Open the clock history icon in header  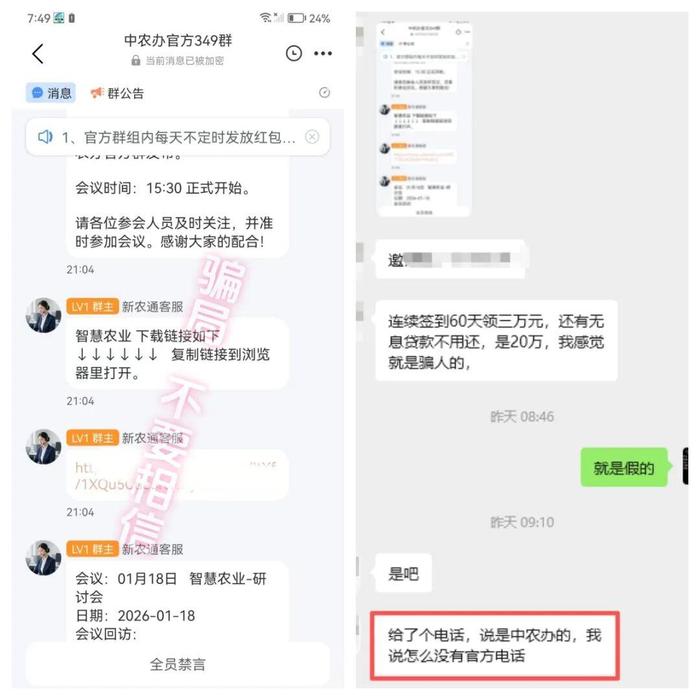[293, 54]
